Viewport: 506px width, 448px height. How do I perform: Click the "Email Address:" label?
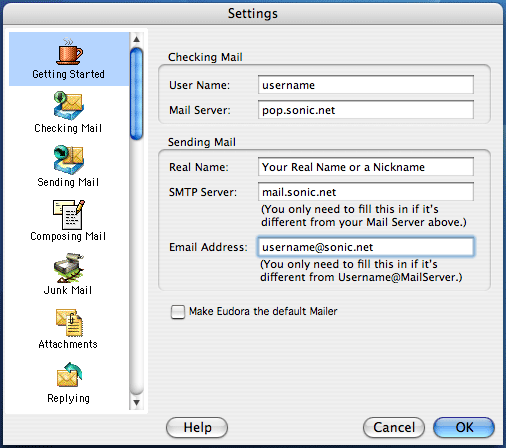click(x=208, y=247)
